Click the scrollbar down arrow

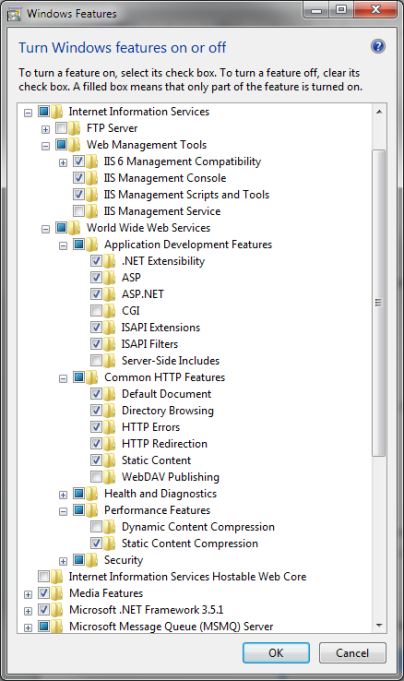(379, 625)
